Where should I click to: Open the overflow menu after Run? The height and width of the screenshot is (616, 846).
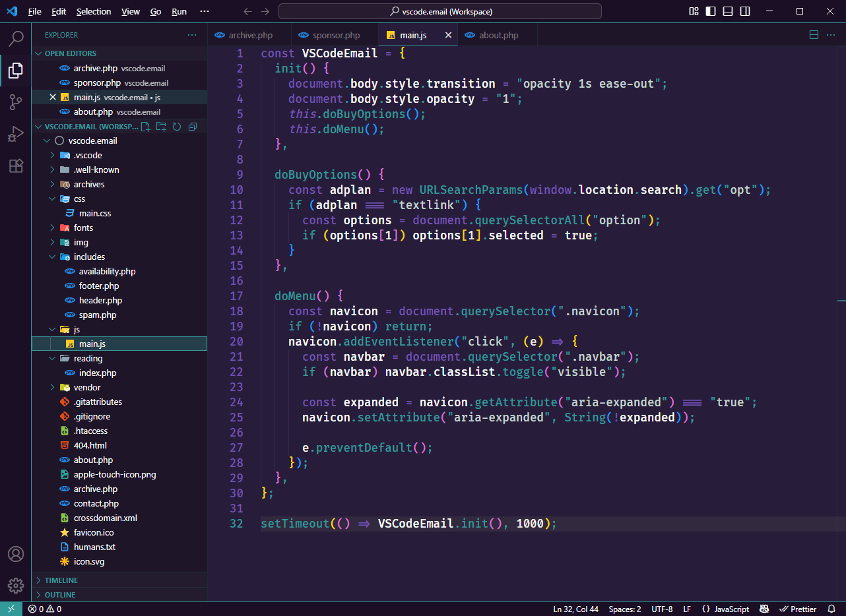click(205, 11)
